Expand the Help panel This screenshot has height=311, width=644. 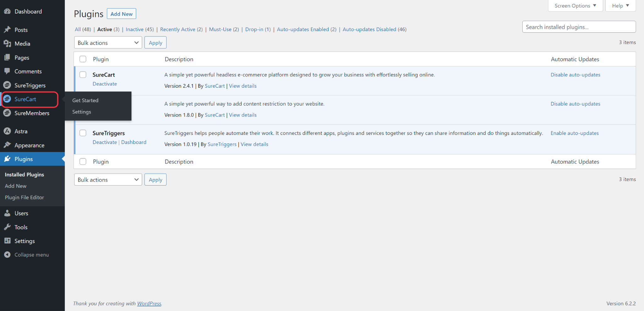click(x=620, y=6)
